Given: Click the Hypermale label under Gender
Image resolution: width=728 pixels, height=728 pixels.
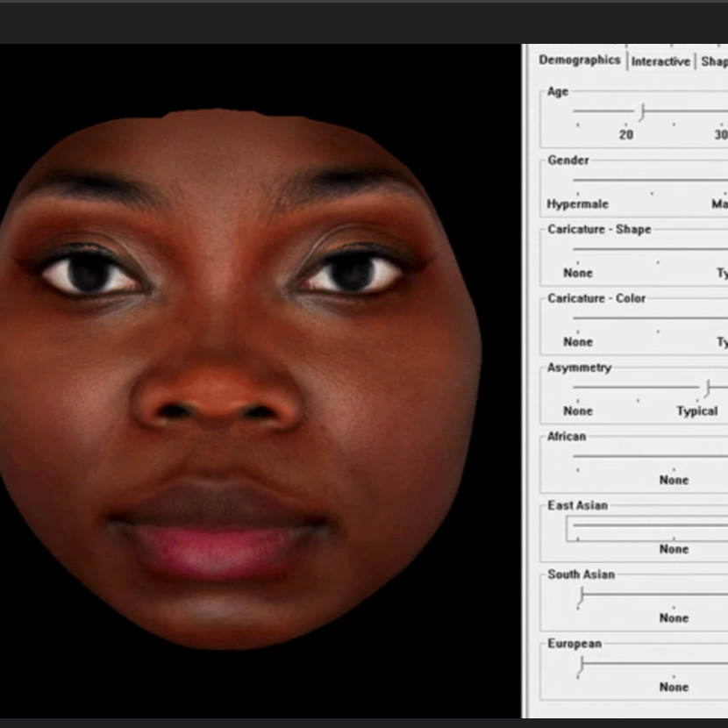Looking at the screenshot, I should click(x=577, y=203).
